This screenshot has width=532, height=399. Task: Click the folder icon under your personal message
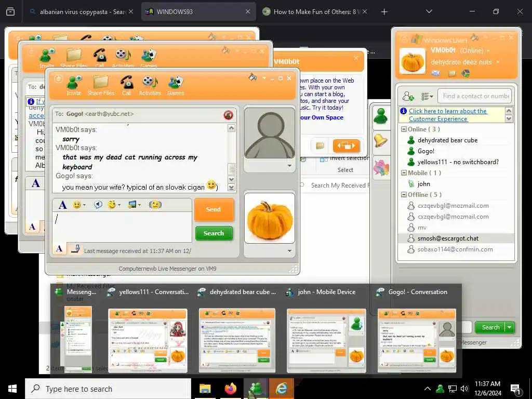[452, 73]
